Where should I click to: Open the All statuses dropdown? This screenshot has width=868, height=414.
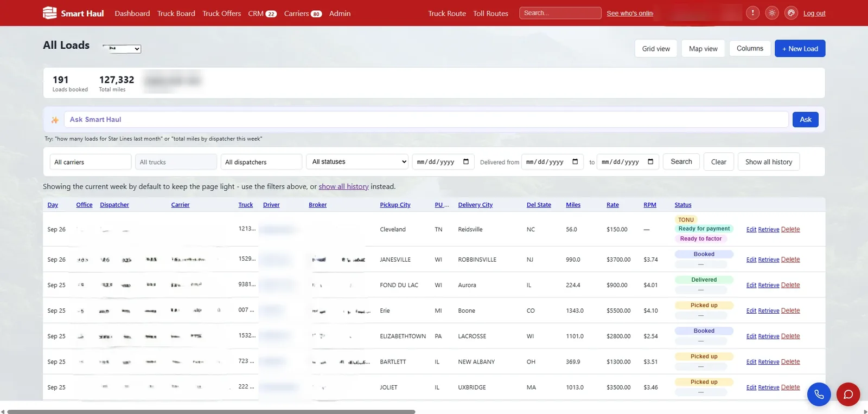(358, 161)
